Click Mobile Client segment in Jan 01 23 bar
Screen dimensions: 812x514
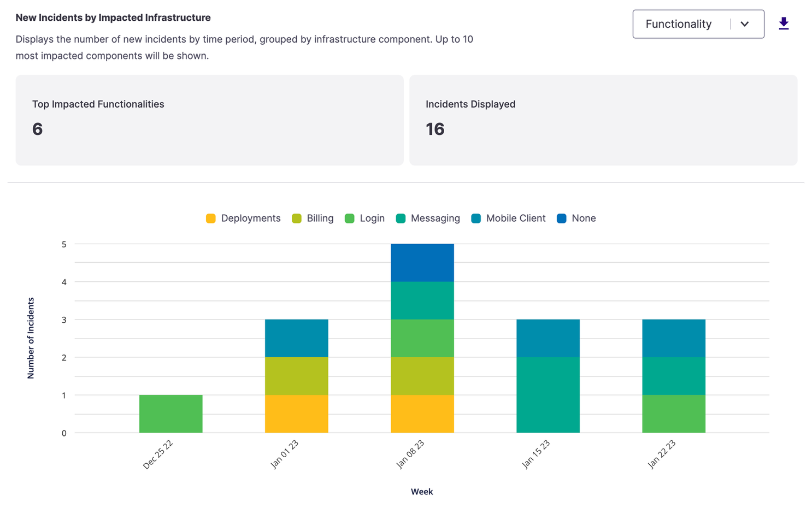(x=297, y=339)
